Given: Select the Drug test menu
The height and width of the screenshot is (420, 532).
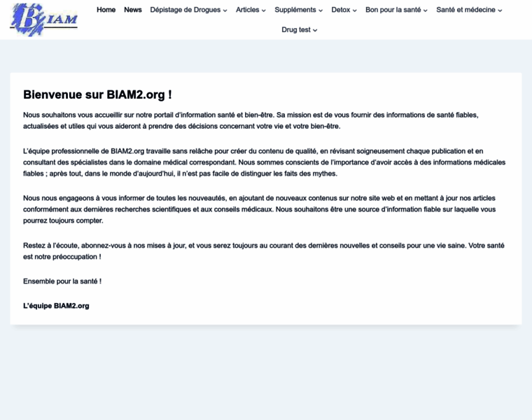Looking at the screenshot, I should [296, 30].
